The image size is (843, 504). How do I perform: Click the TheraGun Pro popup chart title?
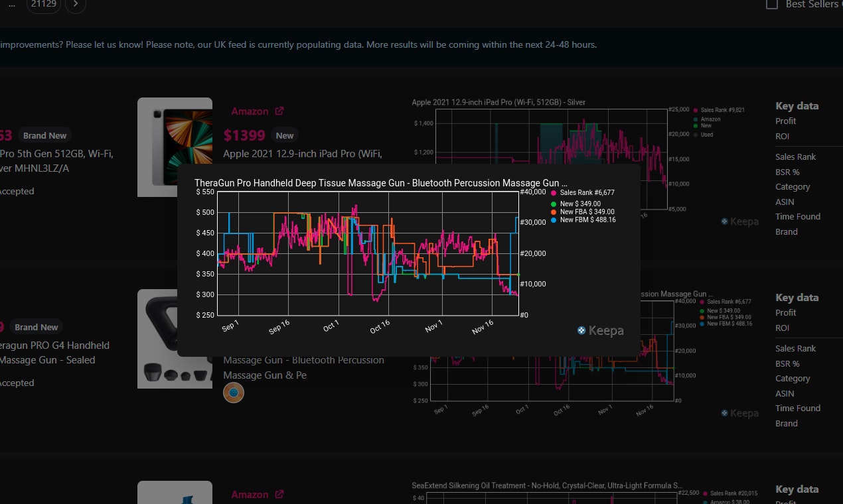(381, 183)
